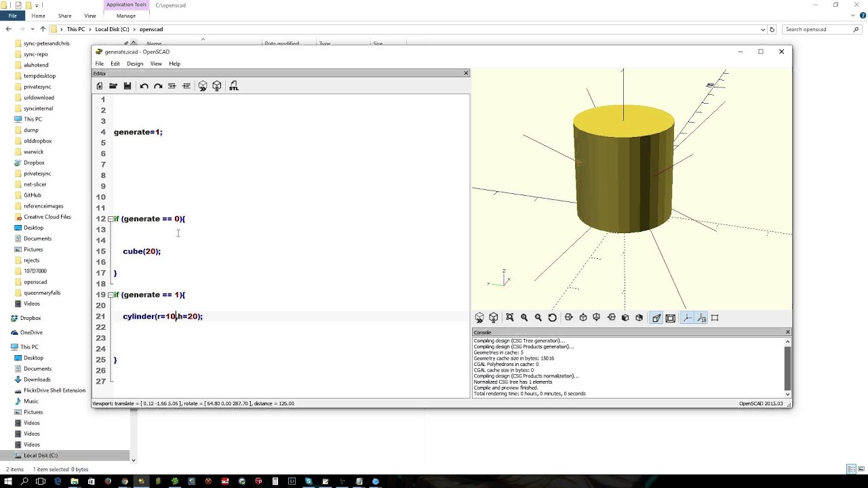The width and height of the screenshot is (868, 488).
Task: Open OpenSCAD File menu
Action: pos(100,64)
